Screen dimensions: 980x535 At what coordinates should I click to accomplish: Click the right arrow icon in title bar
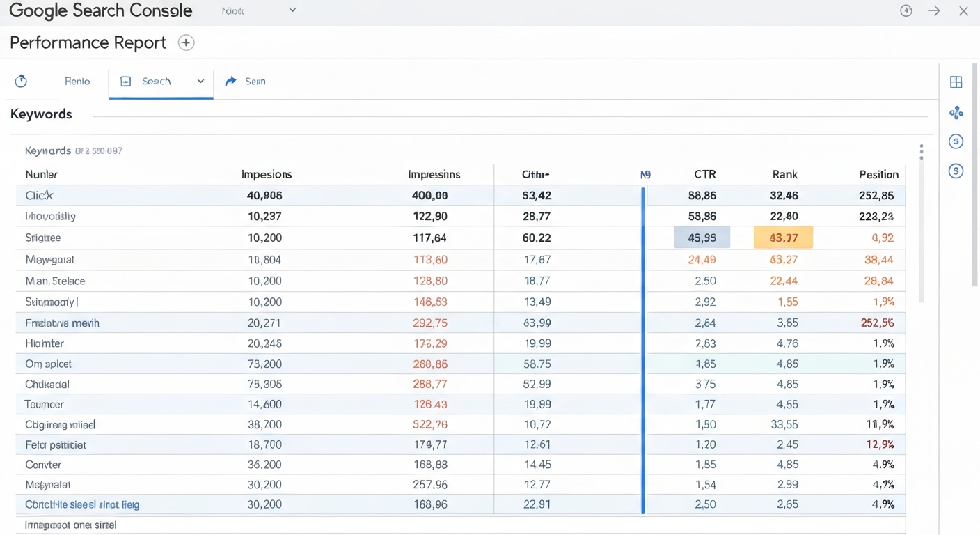click(934, 10)
